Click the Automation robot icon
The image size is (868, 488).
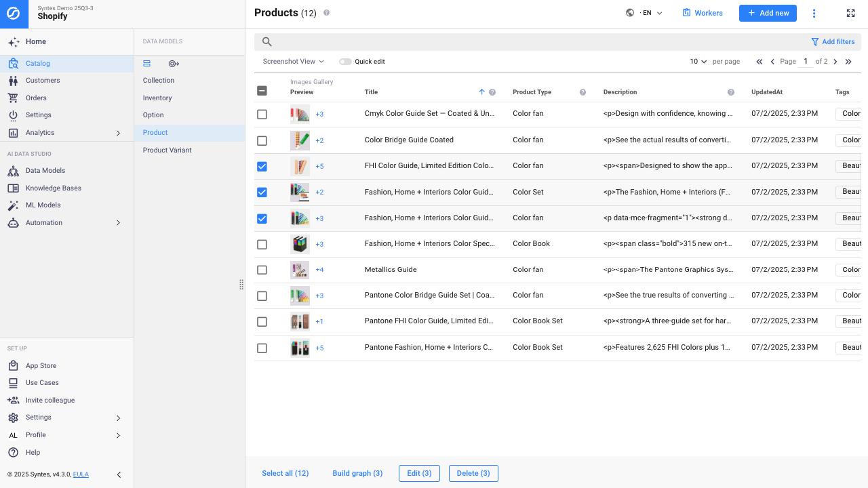click(x=14, y=223)
